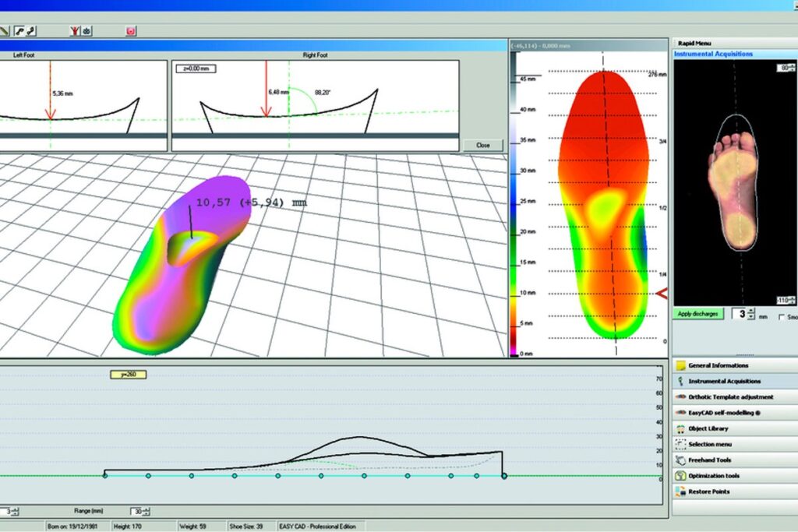Adjust the 3 mm discharge stepper
The height and width of the screenshot is (532, 798).
(x=752, y=314)
